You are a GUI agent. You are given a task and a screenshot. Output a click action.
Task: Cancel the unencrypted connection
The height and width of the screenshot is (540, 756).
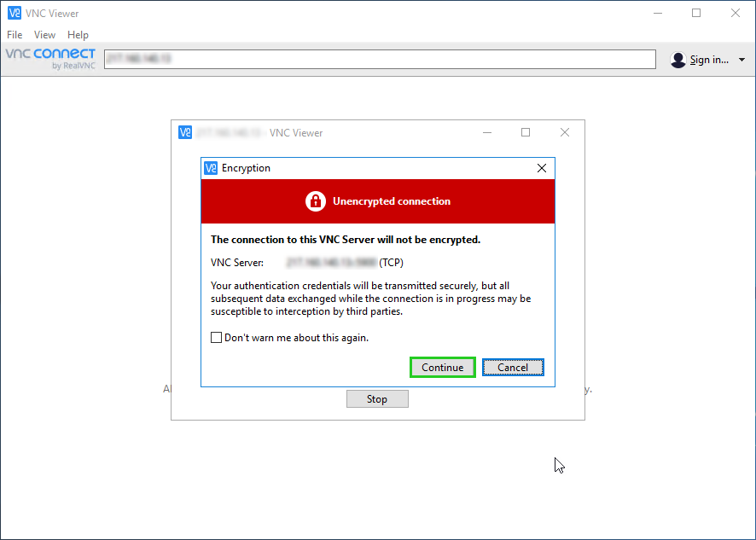pos(513,368)
